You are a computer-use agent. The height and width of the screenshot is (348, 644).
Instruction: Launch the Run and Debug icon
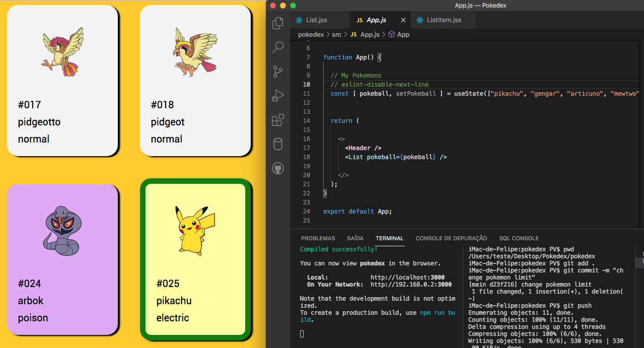277,96
